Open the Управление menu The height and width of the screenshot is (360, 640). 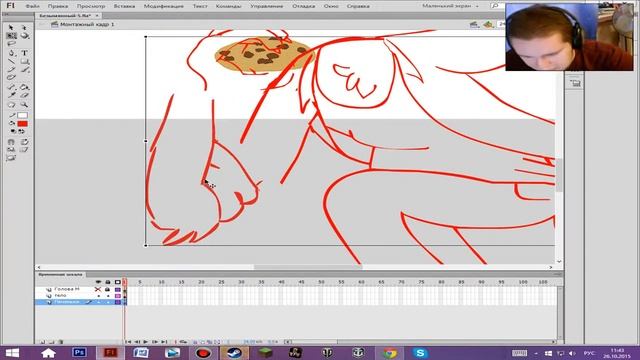(x=267, y=6)
